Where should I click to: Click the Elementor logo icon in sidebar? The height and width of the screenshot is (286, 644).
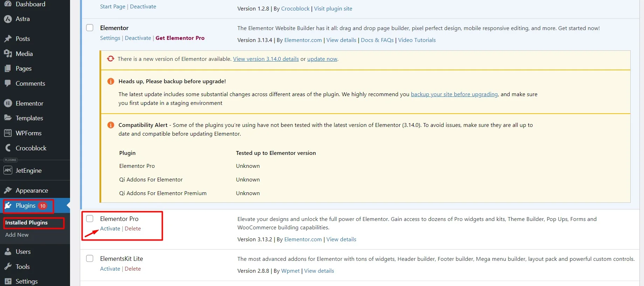pos(8,103)
